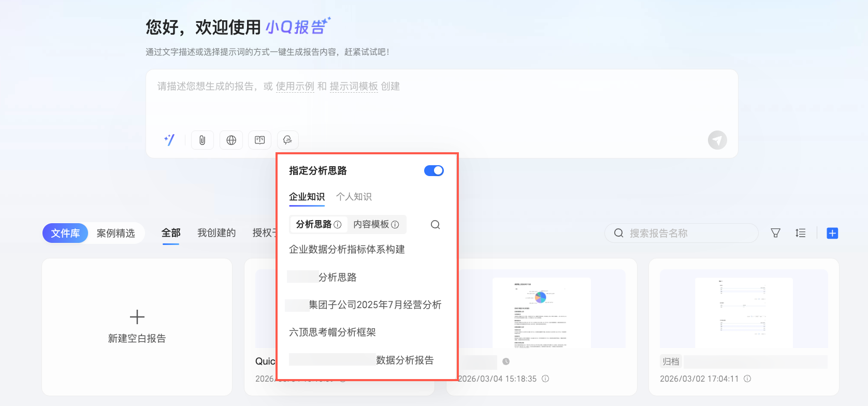Click the 搜索报告名称 search field
This screenshot has width=868, height=406.
click(682, 233)
